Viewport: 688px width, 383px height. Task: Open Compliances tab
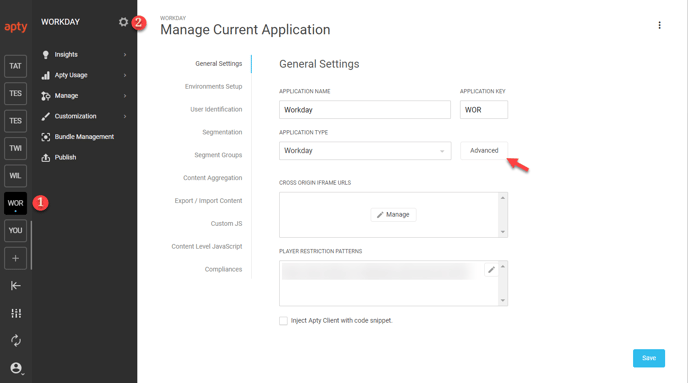coord(223,269)
